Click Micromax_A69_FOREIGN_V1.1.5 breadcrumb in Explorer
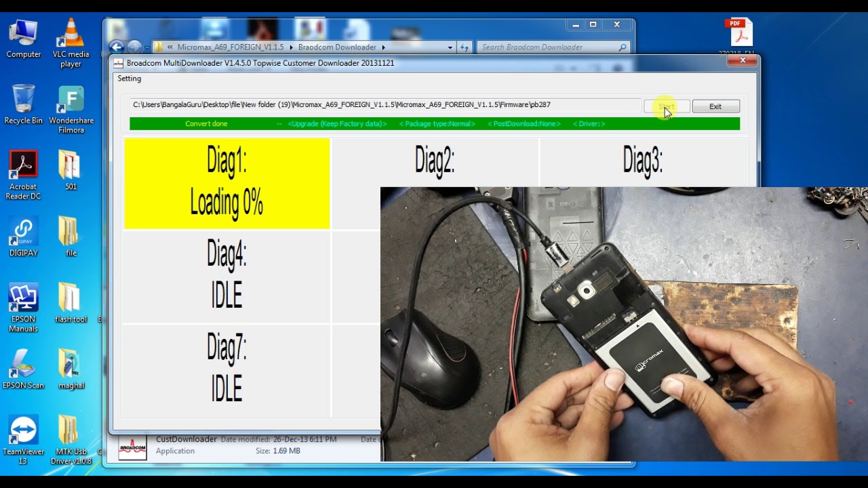 pos(231,47)
